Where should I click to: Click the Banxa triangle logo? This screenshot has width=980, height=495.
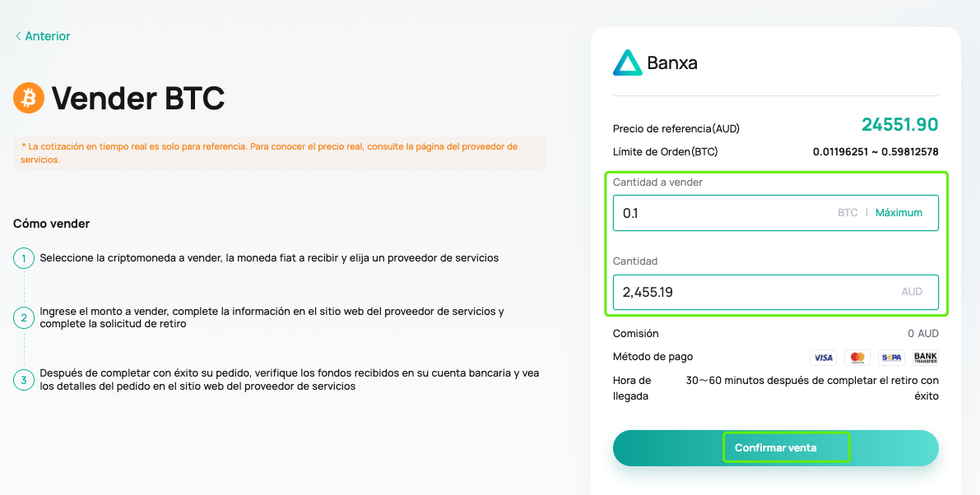(x=627, y=63)
